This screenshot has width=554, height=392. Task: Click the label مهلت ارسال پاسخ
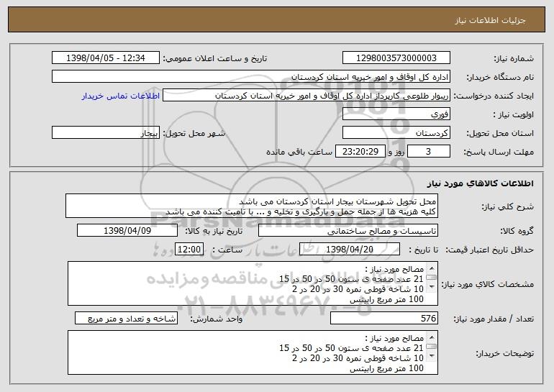pyautogui.click(x=499, y=152)
